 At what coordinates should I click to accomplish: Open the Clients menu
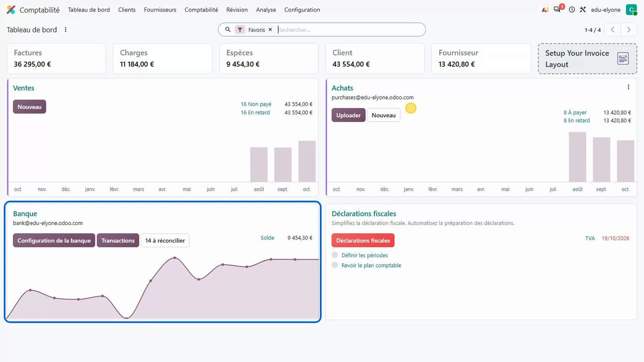(127, 10)
